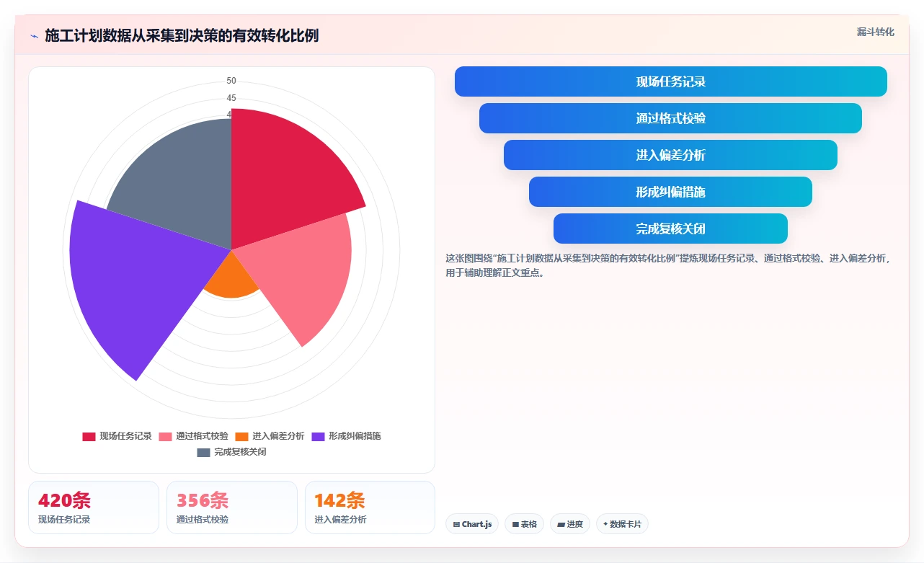Click the axis label 45

[231, 98]
